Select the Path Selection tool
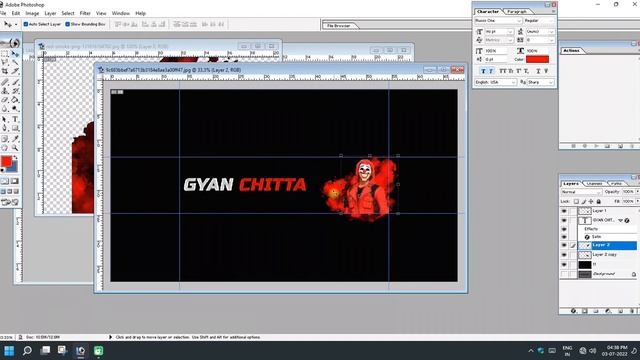640x360 pixels. (5, 119)
